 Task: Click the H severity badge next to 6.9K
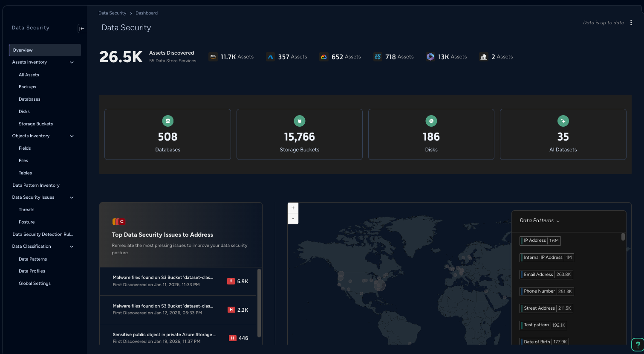tap(231, 281)
